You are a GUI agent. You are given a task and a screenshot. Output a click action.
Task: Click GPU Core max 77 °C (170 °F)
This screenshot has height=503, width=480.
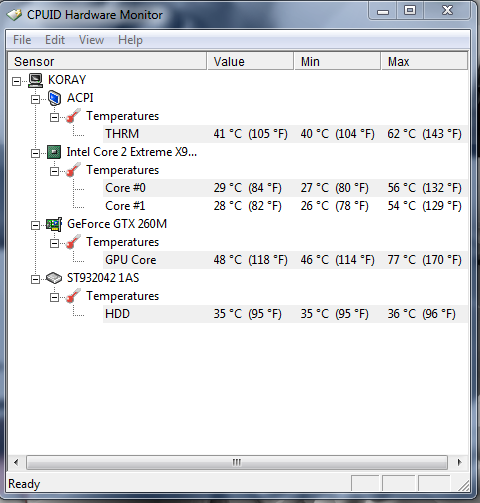[x=424, y=260]
